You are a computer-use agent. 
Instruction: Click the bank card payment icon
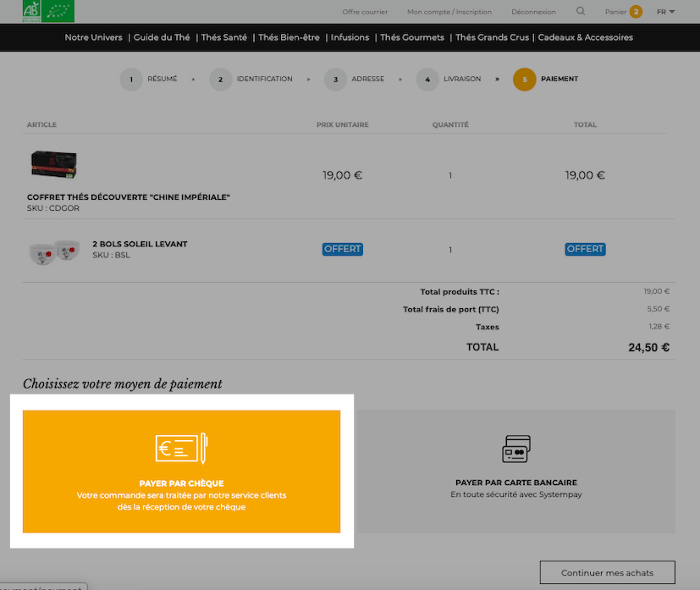(x=516, y=449)
